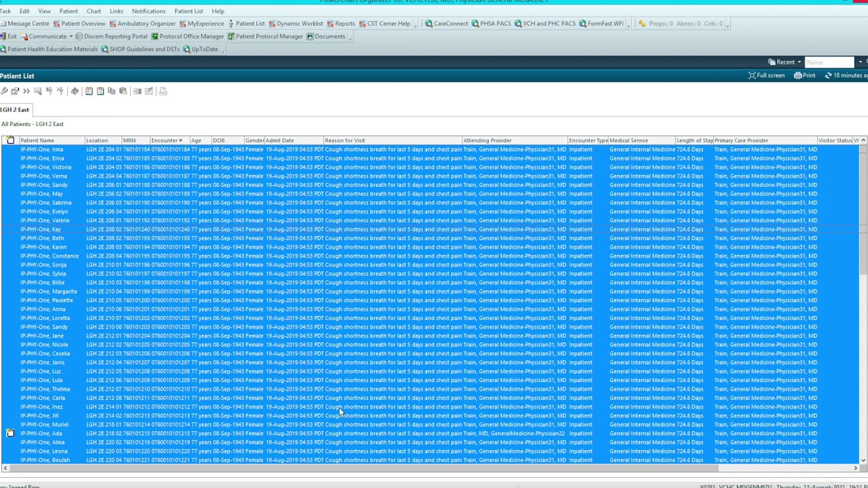Open the Task menu
Image resolution: width=868 pixels, height=488 pixels.
(x=5, y=12)
